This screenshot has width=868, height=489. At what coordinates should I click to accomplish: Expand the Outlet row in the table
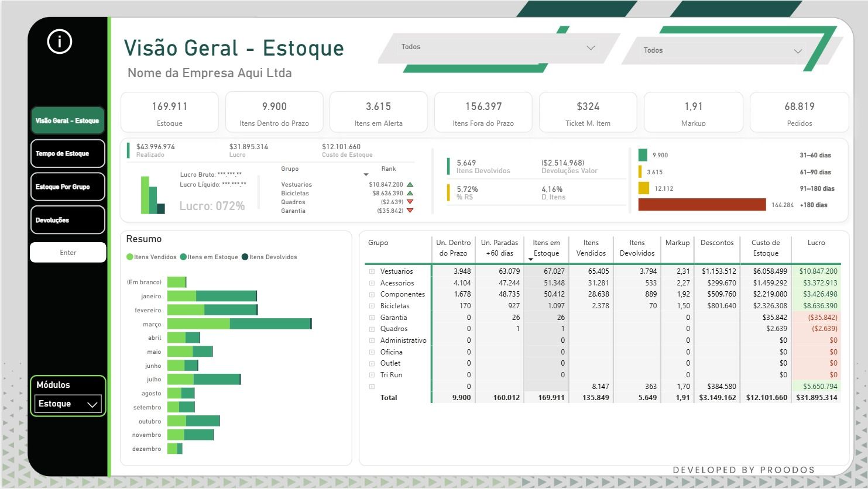coord(372,363)
